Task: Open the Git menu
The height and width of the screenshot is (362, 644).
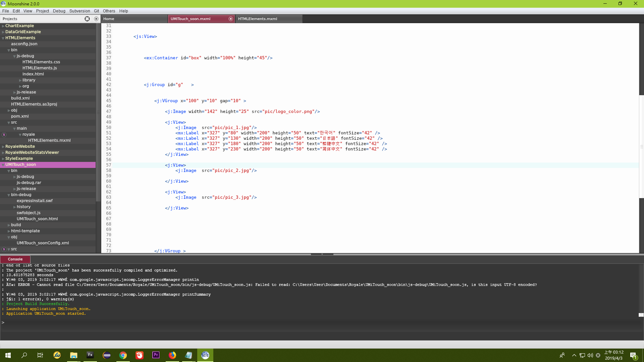Action: click(97, 11)
